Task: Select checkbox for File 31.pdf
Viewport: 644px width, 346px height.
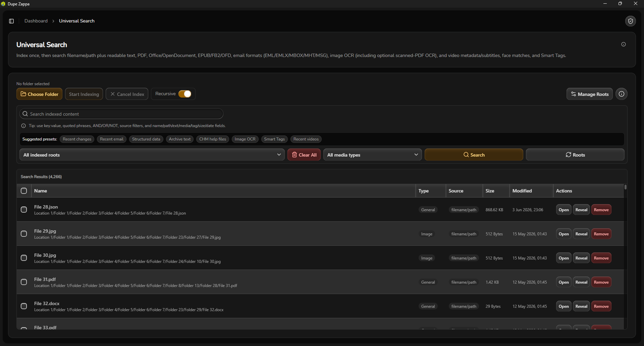Action: click(x=24, y=282)
